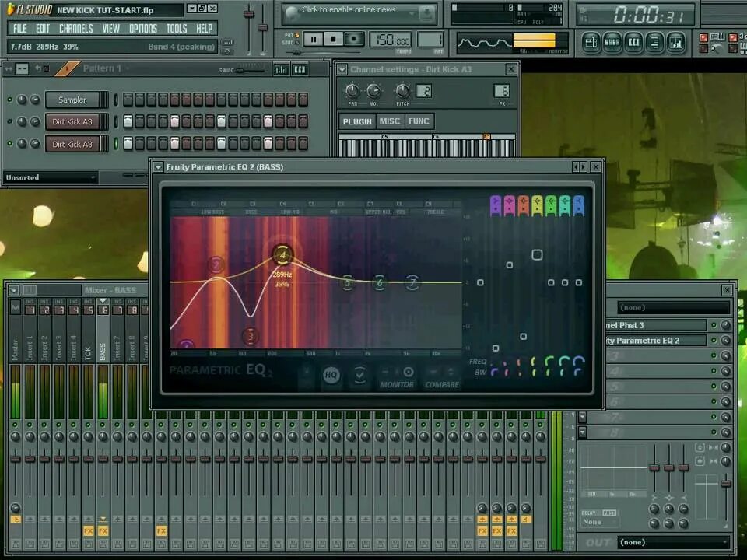Click the Compare control in Parametric EQ
Viewport: 747px width, 560px height.
pyautogui.click(x=442, y=378)
